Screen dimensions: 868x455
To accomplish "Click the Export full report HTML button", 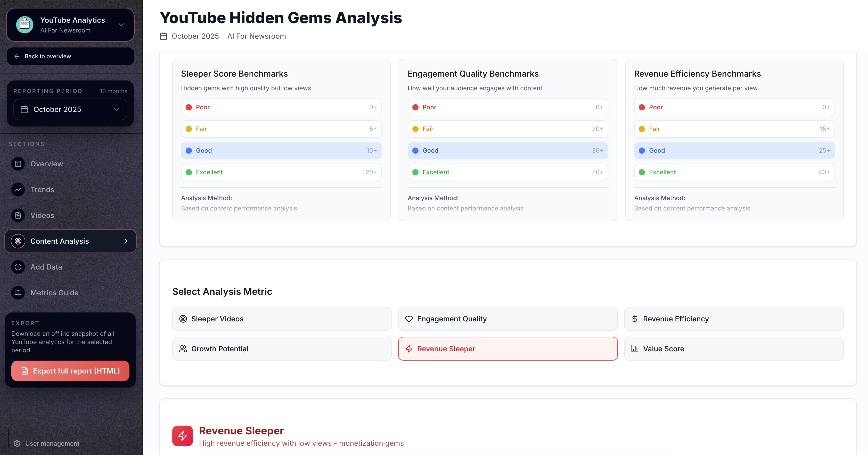I will 70,371.
